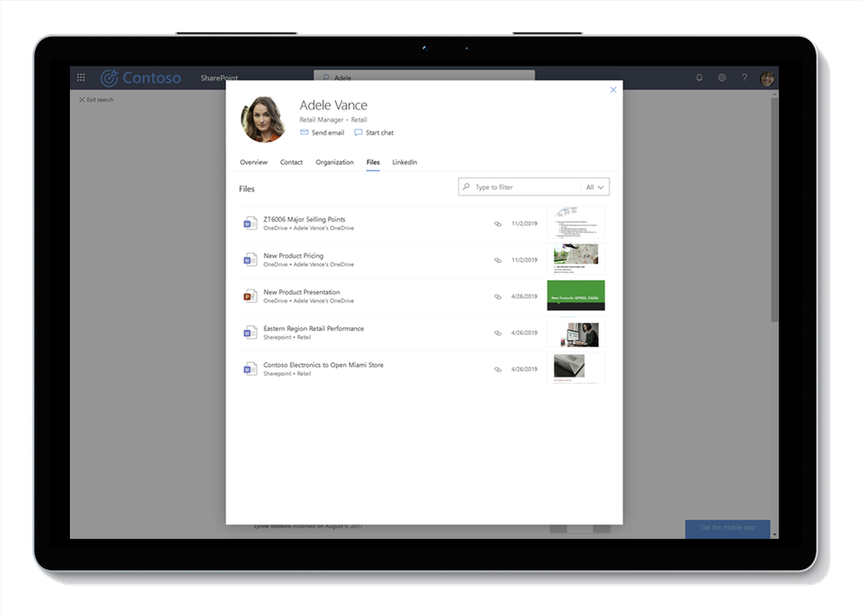Click the Sharepoint • Retail location under Eastern Region
863x616 pixels.
tap(288, 337)
